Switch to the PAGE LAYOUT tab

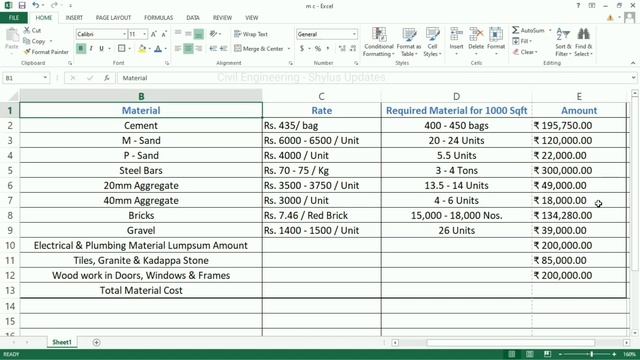coord(113,18)
